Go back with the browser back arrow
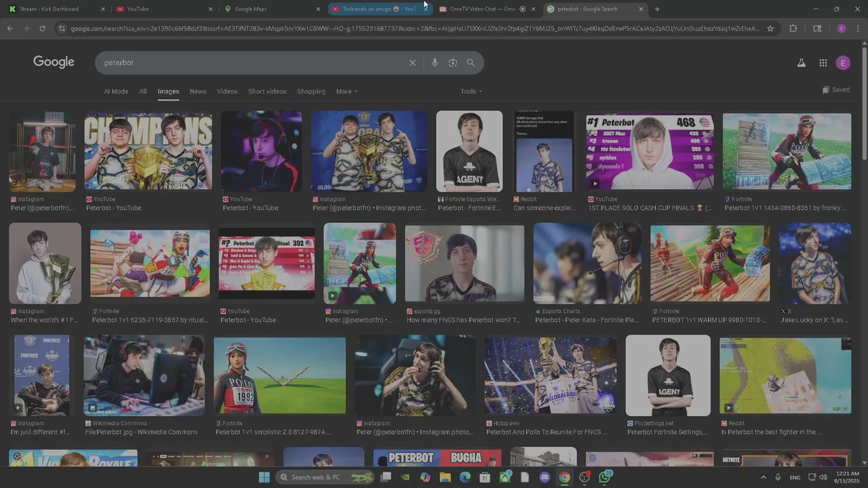 pyautogui.click(x=9, y=28)
